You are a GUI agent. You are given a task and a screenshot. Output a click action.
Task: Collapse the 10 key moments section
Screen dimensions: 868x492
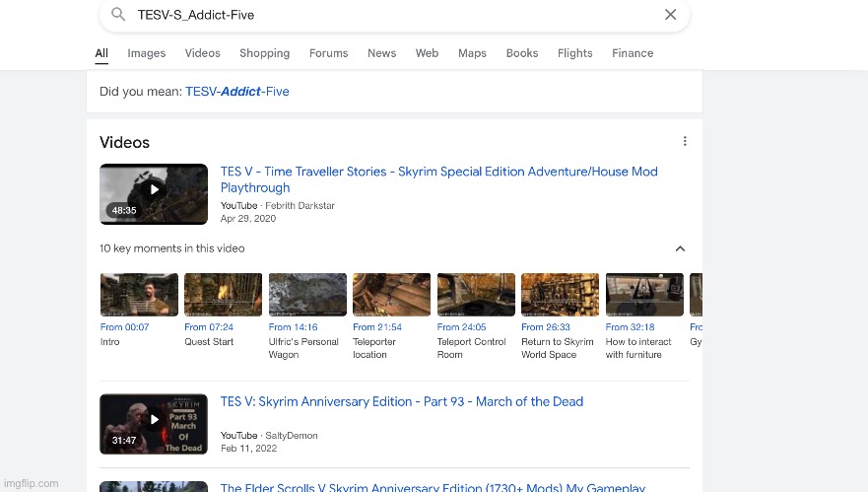coord(681,248)
